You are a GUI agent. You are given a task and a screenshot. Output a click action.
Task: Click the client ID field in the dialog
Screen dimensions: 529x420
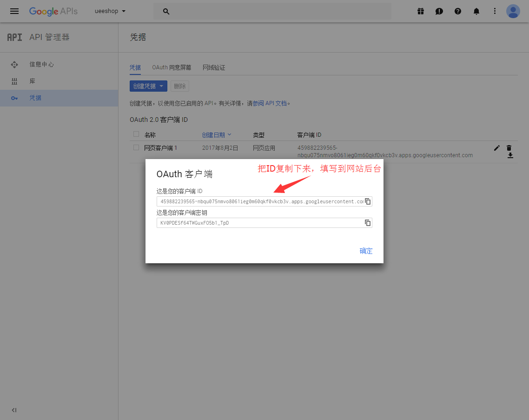(x=260, y=201)
